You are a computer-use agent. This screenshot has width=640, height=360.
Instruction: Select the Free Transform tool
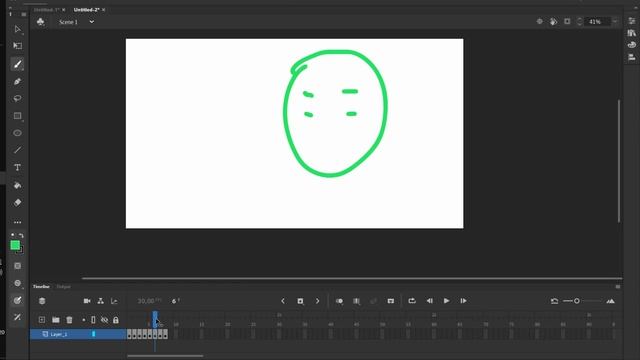coord(17,46)
